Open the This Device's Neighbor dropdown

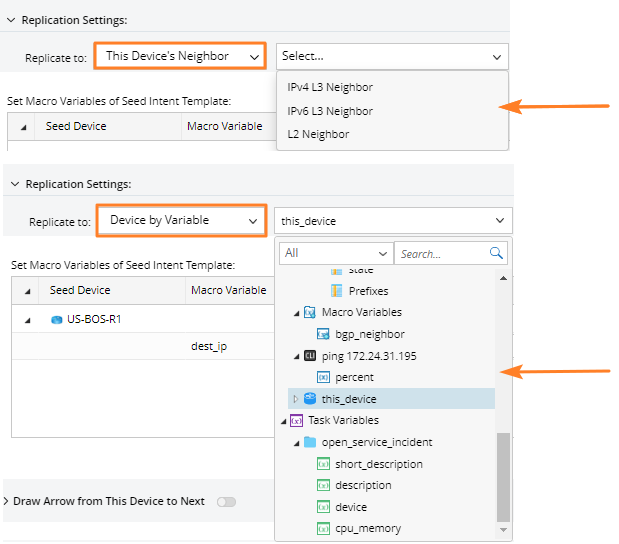[180, 56]
